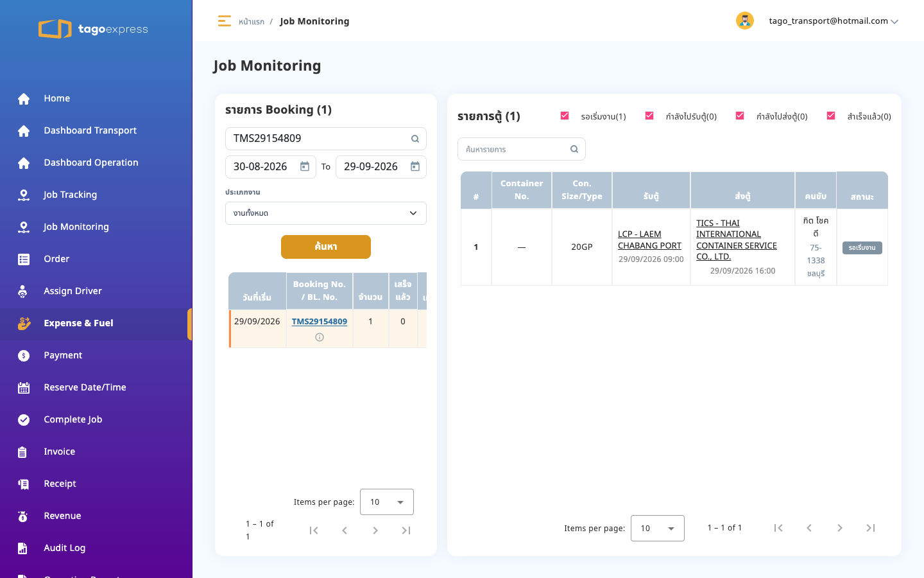The height and width of the screenshot is (578, 924).
Task: Toggle the สำเร็จแล้ว(0) checkbox
Action: point(831,116)
